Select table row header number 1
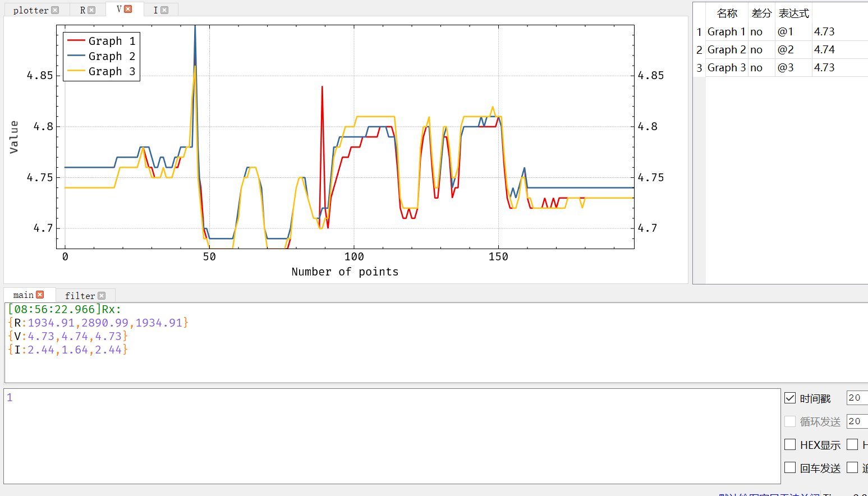The height and width of the screenshot is (496, 868). click(x=699, y=31)
